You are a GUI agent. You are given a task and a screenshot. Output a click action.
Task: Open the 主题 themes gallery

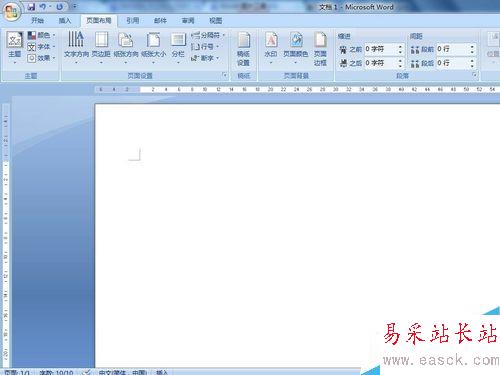pyautogui.click(x=15, y=47)
